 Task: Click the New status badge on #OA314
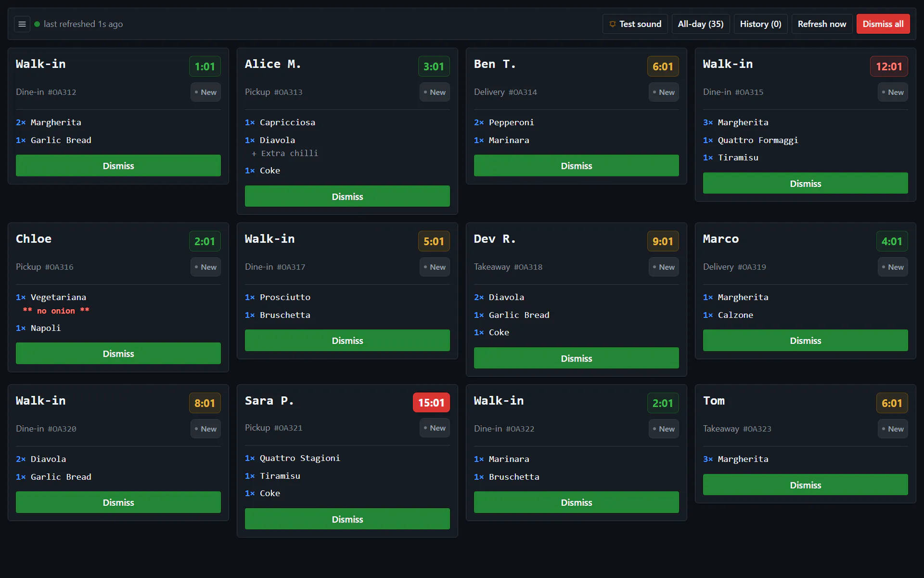point(664,92)
